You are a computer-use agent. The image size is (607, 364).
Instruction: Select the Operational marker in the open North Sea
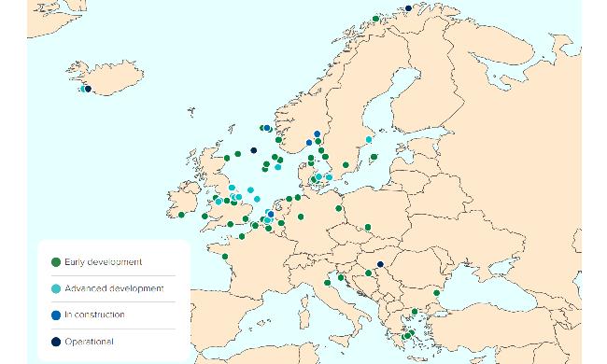[x=254, y=150]
